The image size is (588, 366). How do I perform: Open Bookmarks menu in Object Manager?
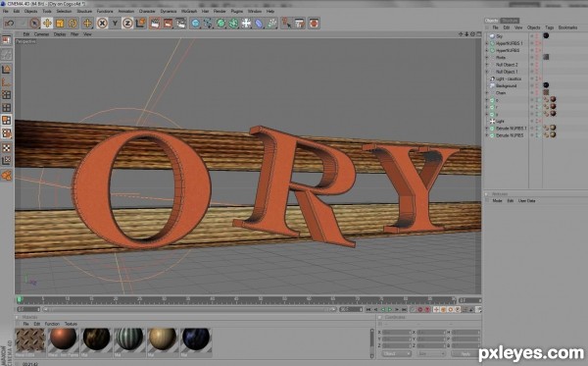click(567, 27)
